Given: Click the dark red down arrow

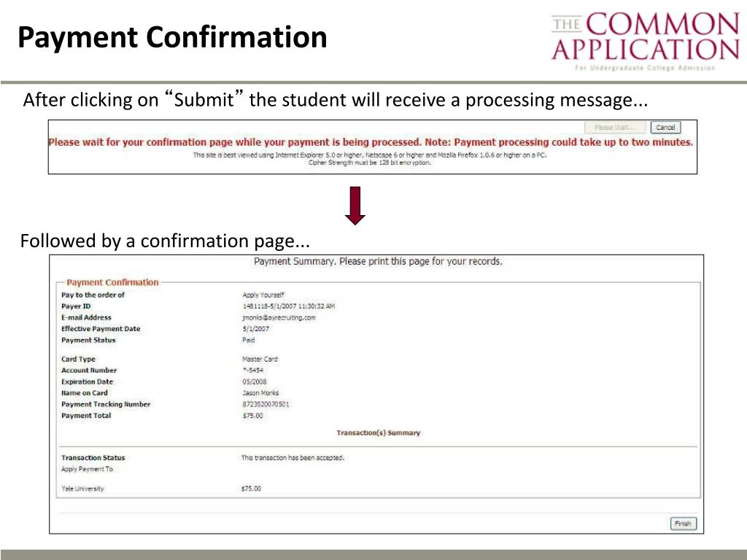Looking at the screenshot, I should [355, 206].
